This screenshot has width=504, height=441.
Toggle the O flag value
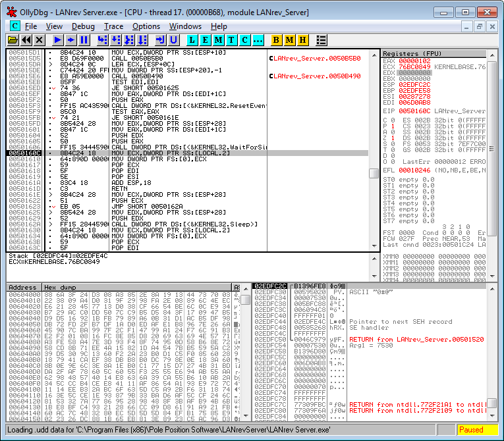pyautogui.click(x=393, y=162)
